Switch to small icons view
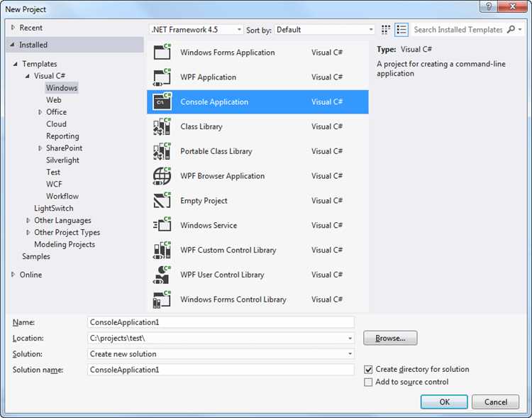Screen dimensions: 532x418 [x=386, y=30]
